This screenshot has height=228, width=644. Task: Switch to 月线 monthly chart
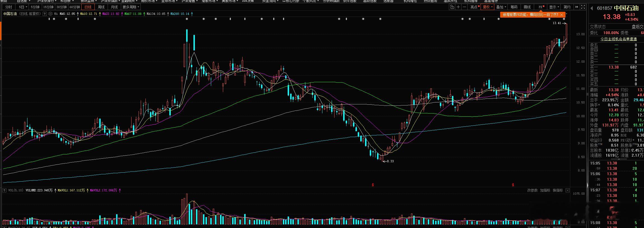click(114, 7)
